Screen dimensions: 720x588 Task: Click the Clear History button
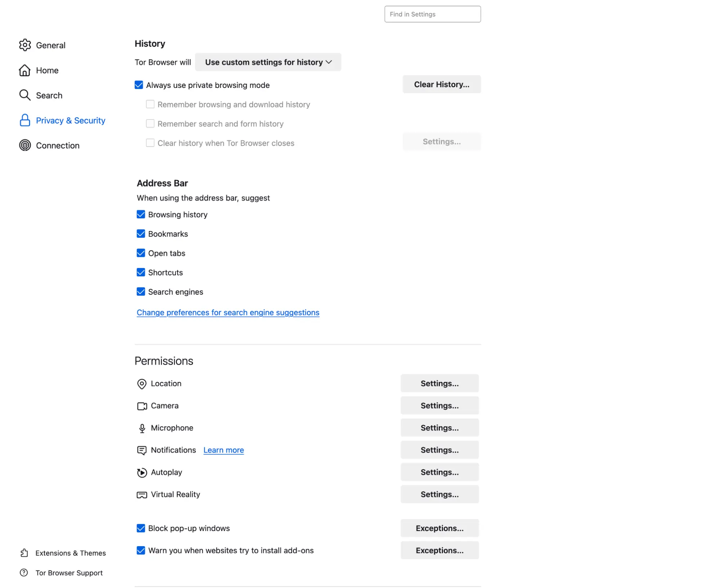coord(442,84)
